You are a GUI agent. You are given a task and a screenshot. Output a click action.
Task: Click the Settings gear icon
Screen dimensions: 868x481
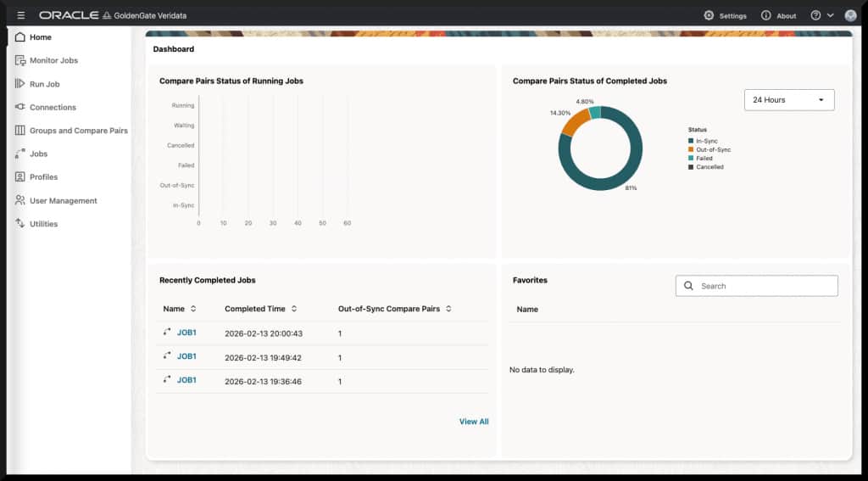point(709,15)
